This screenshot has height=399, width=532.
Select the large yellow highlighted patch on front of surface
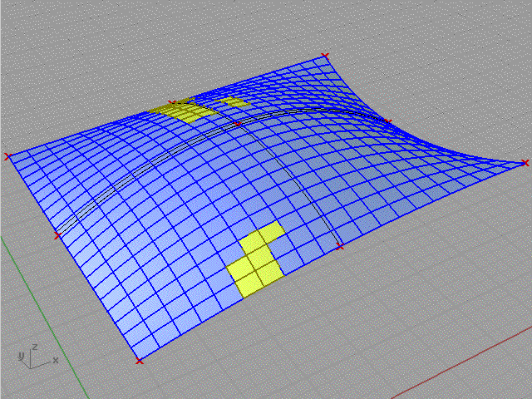pos(256,259)
